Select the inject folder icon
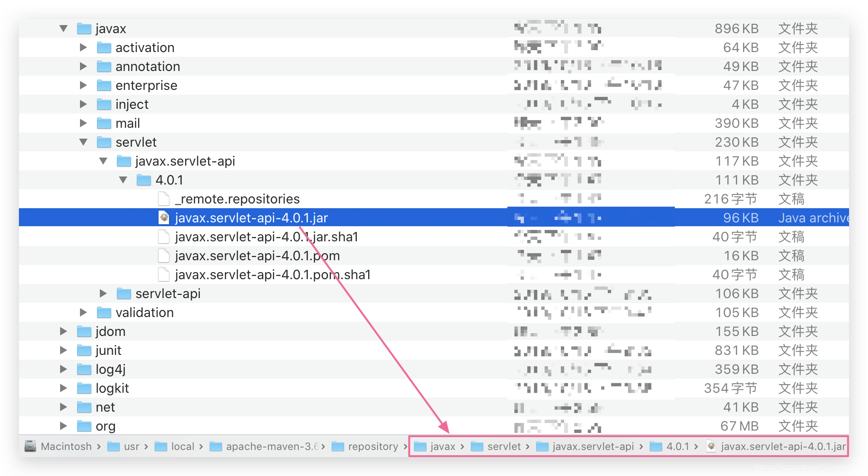Viewport: 868px width, 476px height. (x=104, y=104)
